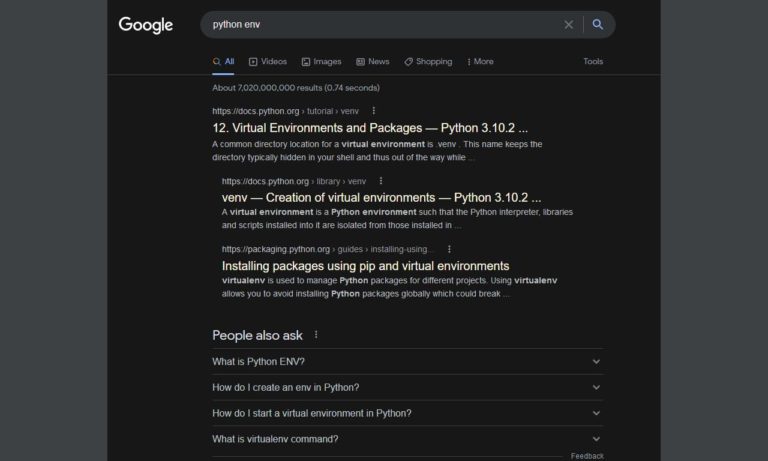Click the Shopping tab tag icon
Viewport: 768px width, 461px height.
pos(408,62)
